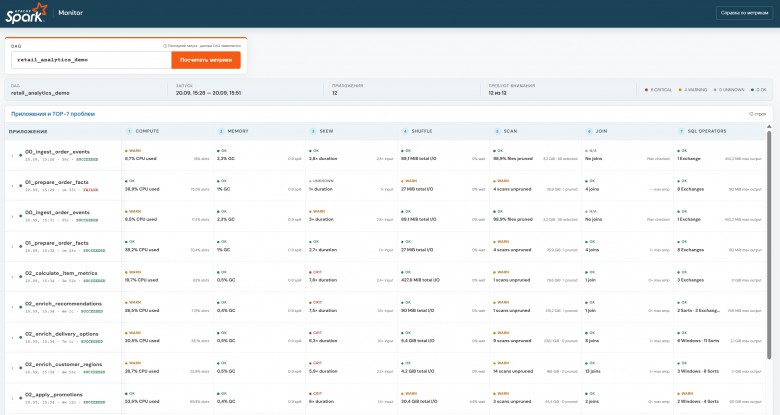Click the SCAN column number badge
Image resolution: width=780 pixels, height=415 pixels.
(497, 131)
